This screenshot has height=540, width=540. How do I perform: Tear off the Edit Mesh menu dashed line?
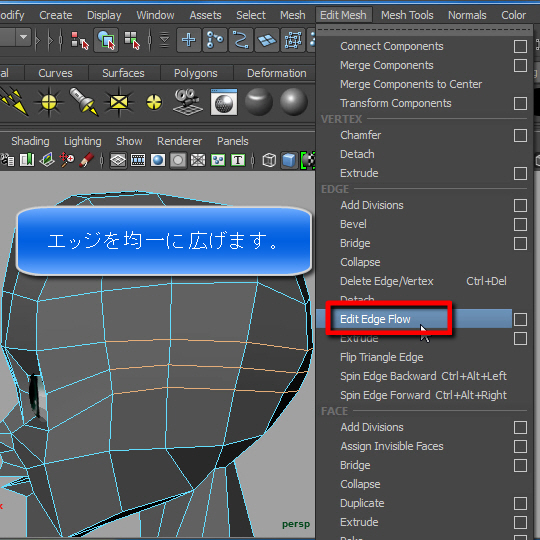coord(424,30)
